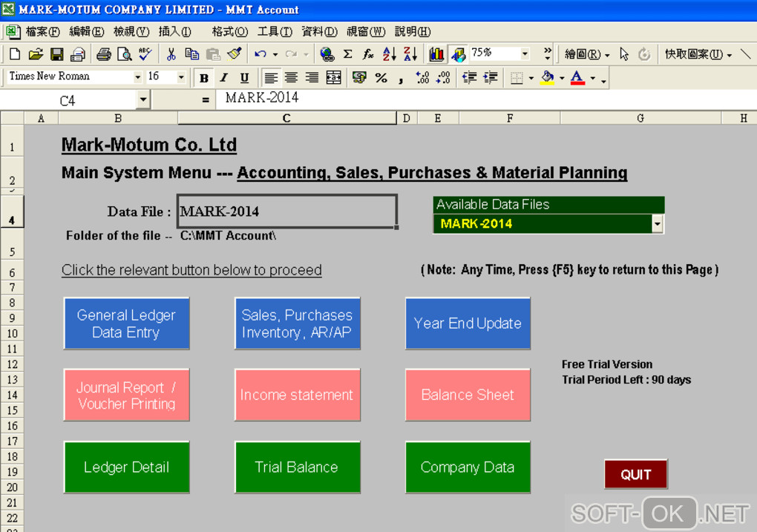Open Print Preview icon
Image resolution: width=757 pixels, height=532 pixels.
pyautogui.click(x=125, y=54)
